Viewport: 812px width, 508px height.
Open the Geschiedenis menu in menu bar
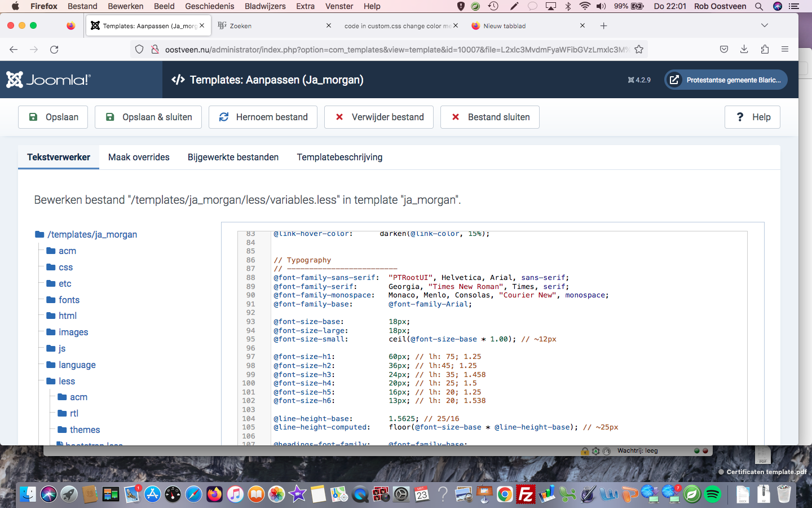click(x=209, y=6)
